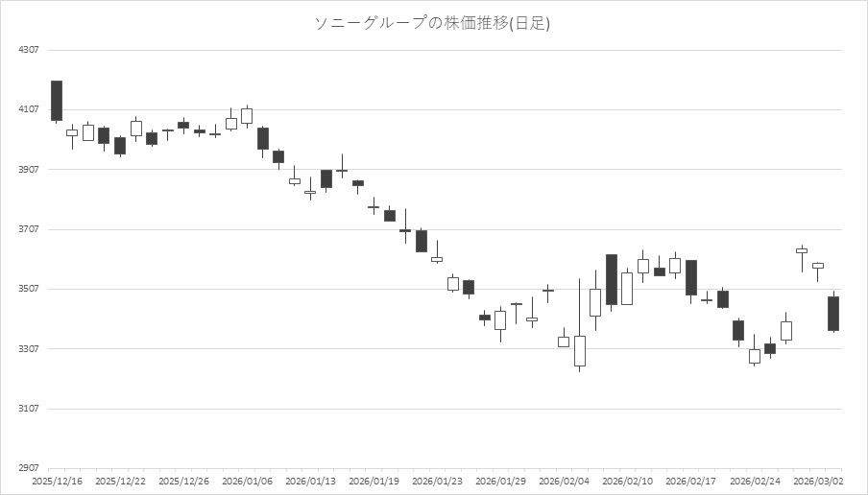Click the last dark candlestick at far right
The height and width of the screenshot is (495, 868).
pos(833,314)
